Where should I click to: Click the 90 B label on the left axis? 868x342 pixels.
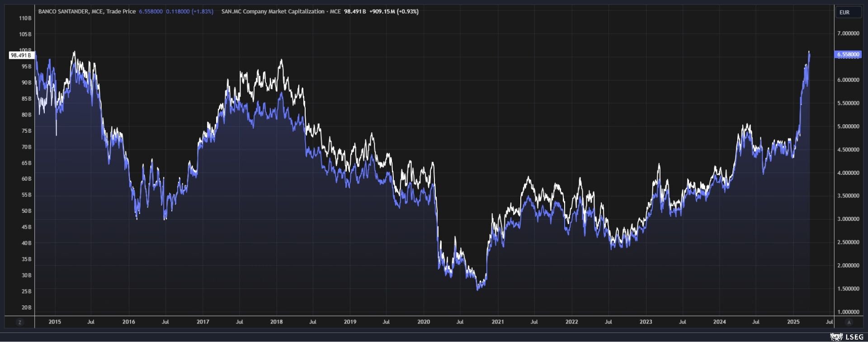click(x=27, y=83)
